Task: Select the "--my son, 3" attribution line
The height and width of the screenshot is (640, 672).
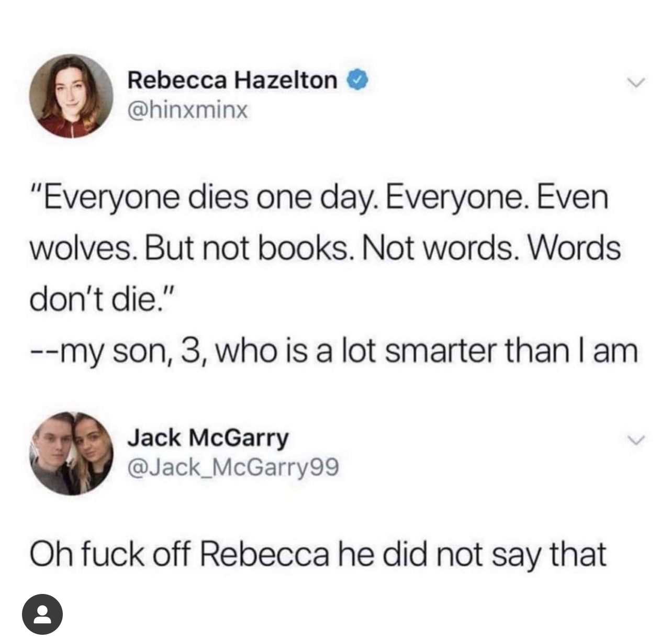Action: [x=334, y=352]
